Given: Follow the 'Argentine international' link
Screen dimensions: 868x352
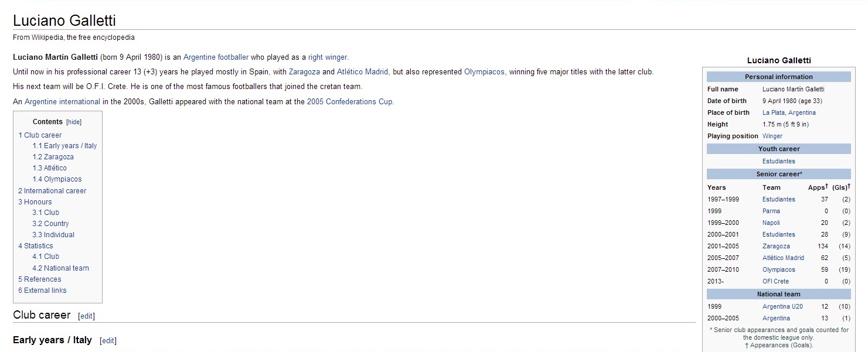Looking at the screenshot, I should tap(62, 102).
